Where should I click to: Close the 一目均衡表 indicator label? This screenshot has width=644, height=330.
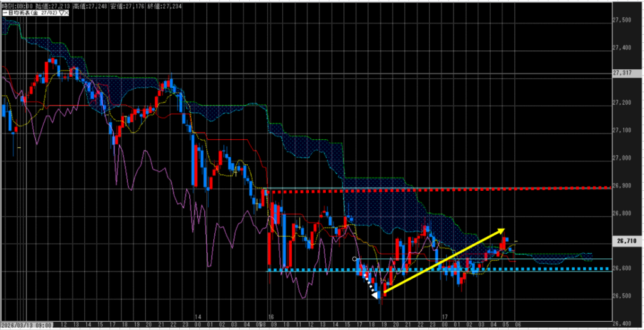click(x=65, y=11)
